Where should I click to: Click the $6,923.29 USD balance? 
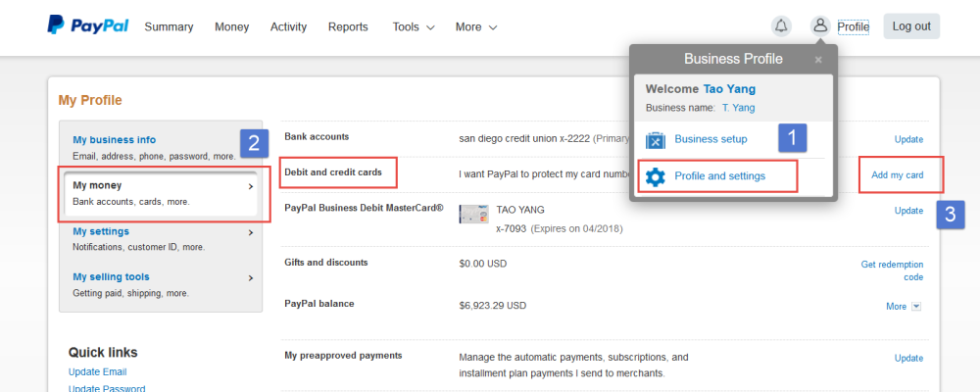pos(493,306)
